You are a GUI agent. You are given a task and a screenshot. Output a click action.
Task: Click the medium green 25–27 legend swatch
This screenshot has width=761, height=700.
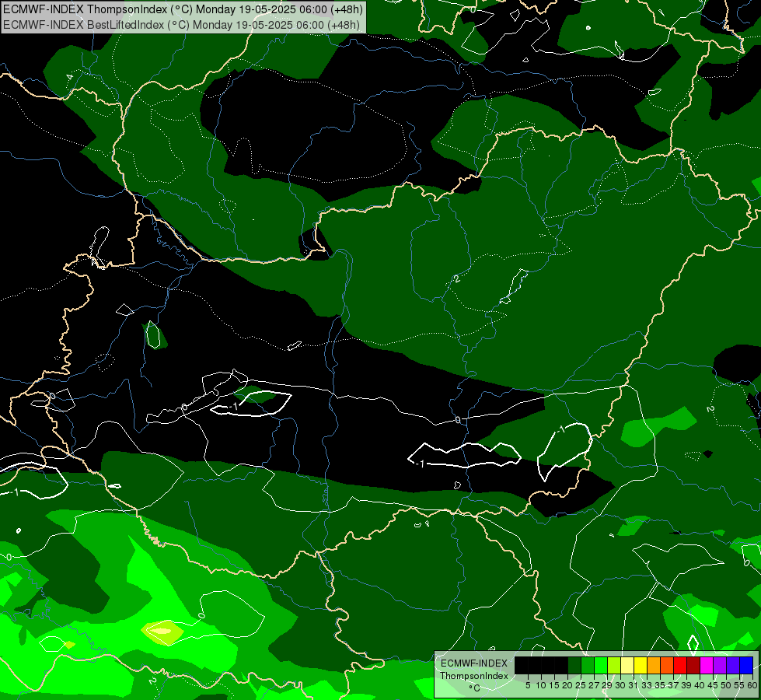pyautogui.click(x=588, y=665)
